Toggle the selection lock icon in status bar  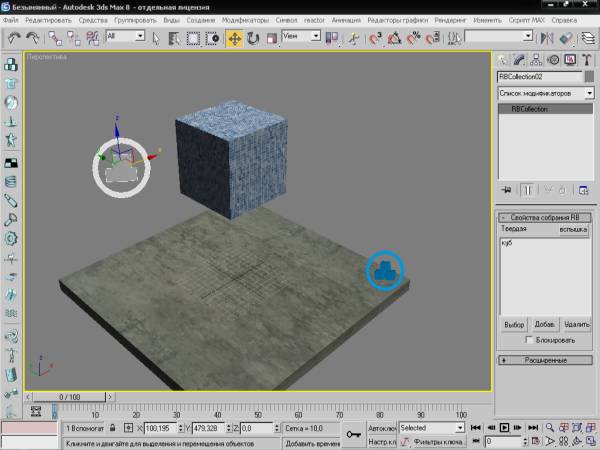click(x=114, y=427)
